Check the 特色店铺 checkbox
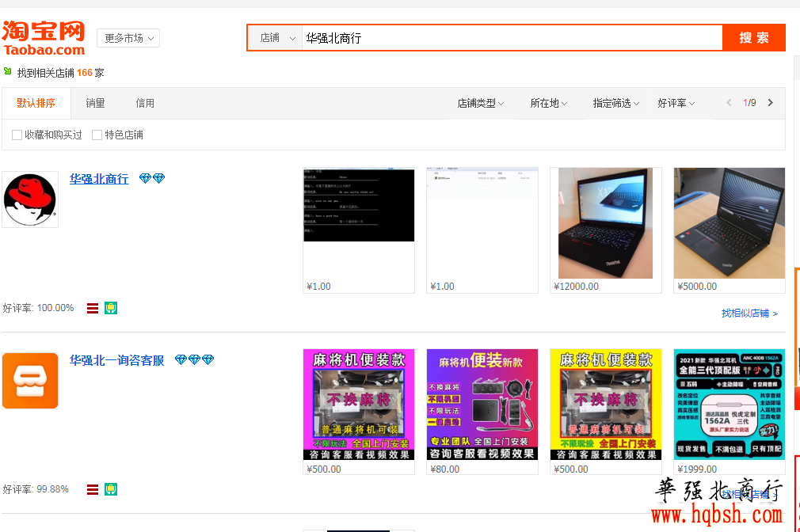Screen dimensions: 800x532 click(x=97, y=135)
